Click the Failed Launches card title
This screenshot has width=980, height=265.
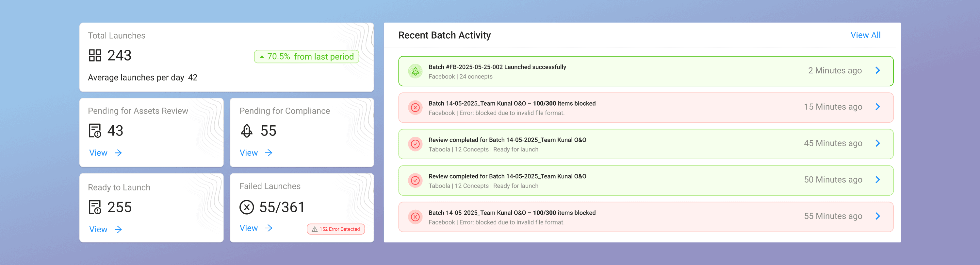click(x=270, y=186)
